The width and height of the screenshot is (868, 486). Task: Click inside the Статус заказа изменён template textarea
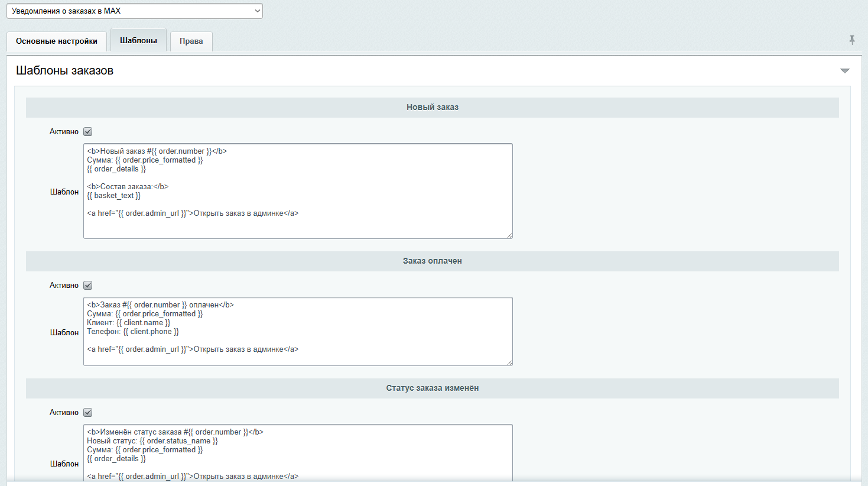pos(298,454)
